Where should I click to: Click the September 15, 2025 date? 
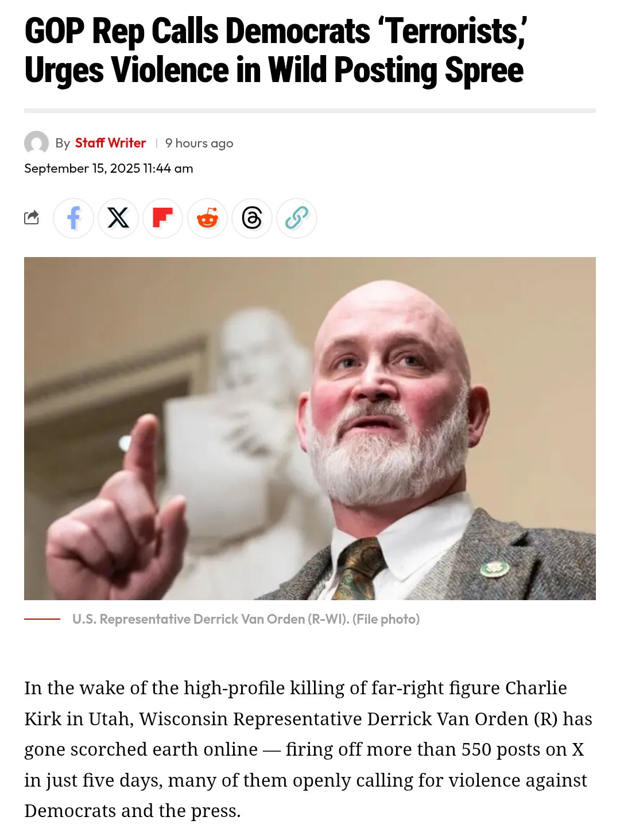tap(108, 169)
